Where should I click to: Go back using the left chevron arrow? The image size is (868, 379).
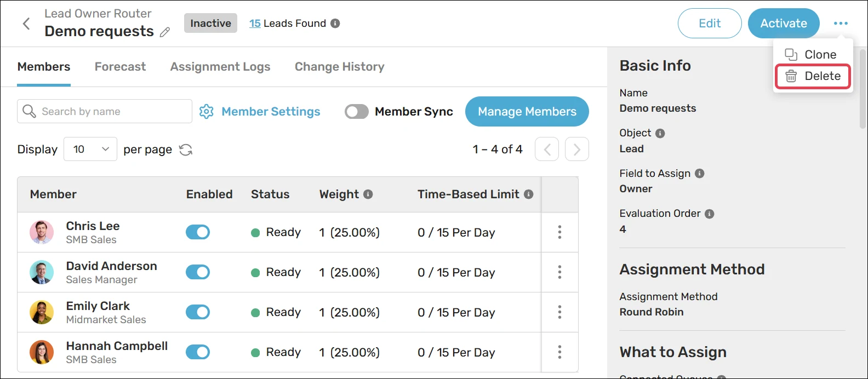pos(26,24)
